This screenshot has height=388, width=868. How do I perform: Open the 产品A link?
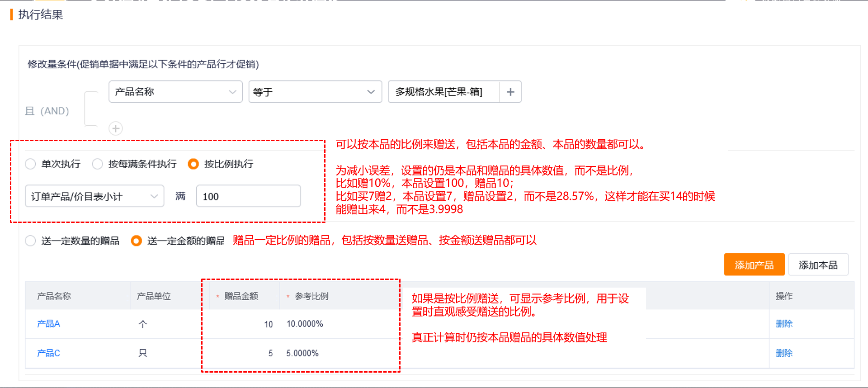[48, 324]
